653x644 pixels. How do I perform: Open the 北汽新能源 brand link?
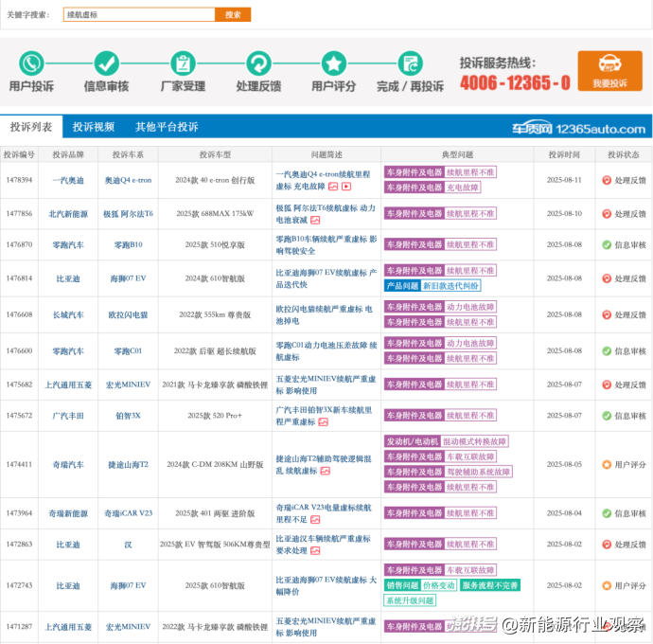[x=68, y=214]
